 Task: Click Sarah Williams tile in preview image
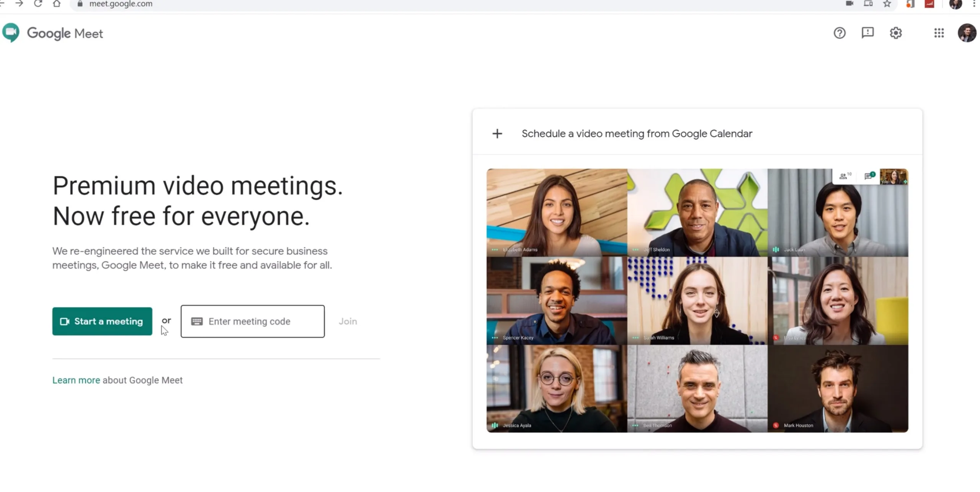(697, 301)
